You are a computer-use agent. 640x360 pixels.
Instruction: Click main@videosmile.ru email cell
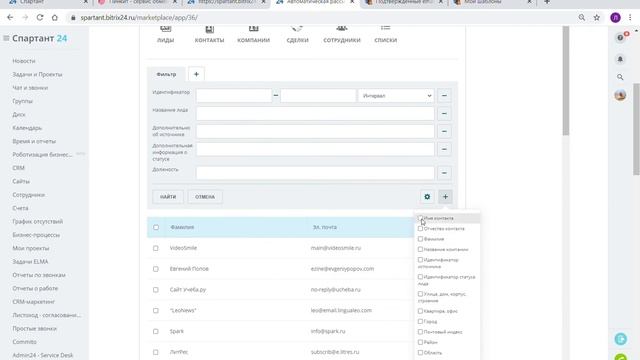pyautogui.click(x=336, y=248)
